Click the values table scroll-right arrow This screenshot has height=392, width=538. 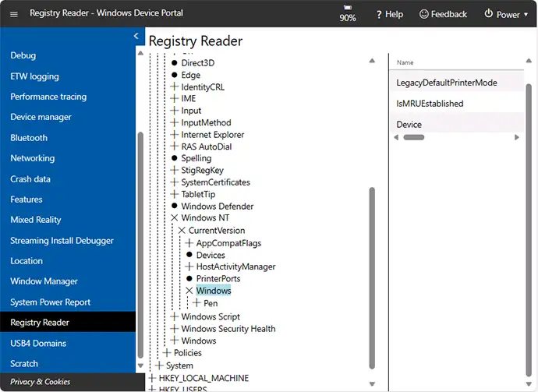tap(517, 137)
